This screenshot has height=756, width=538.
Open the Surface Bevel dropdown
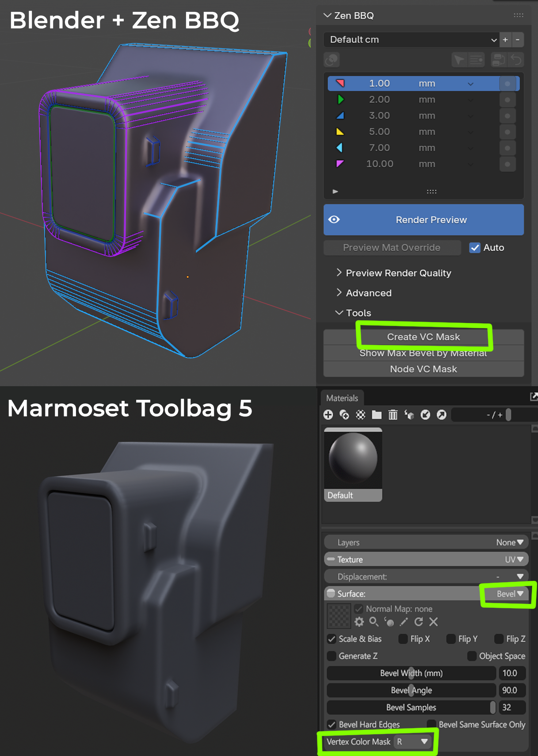[510, 594]
